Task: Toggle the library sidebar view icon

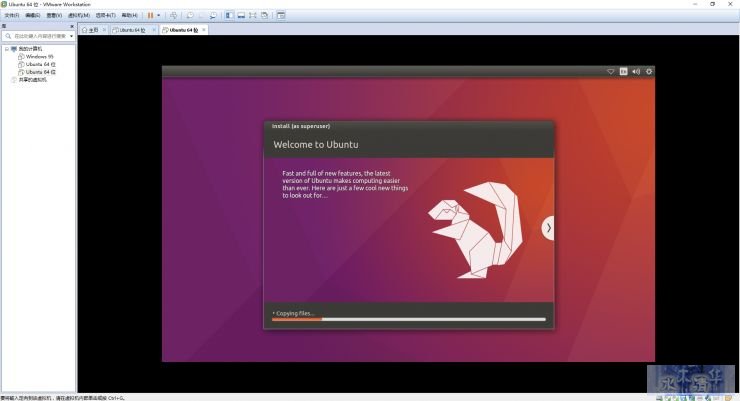Action: pyautogui.click(x=229, y=16)
